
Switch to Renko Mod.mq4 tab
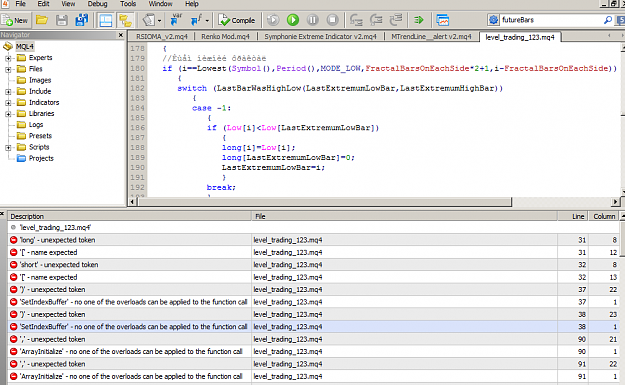(x=225, y=37)
